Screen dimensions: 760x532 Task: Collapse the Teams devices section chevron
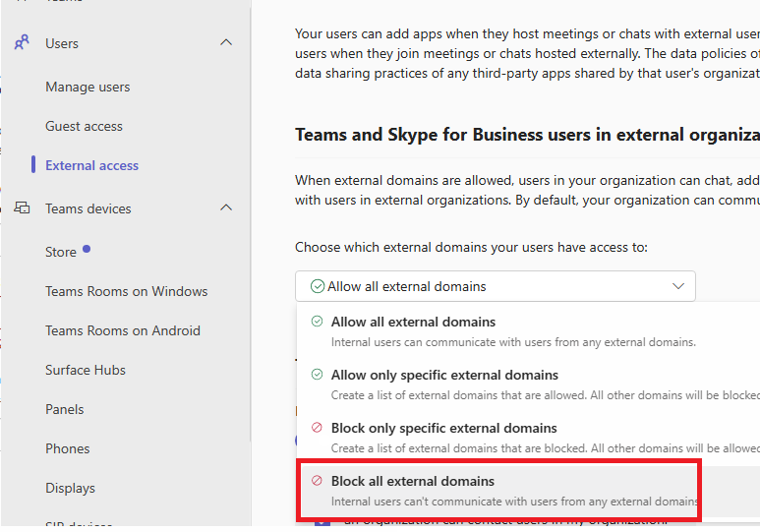click(x=226, y=208)
